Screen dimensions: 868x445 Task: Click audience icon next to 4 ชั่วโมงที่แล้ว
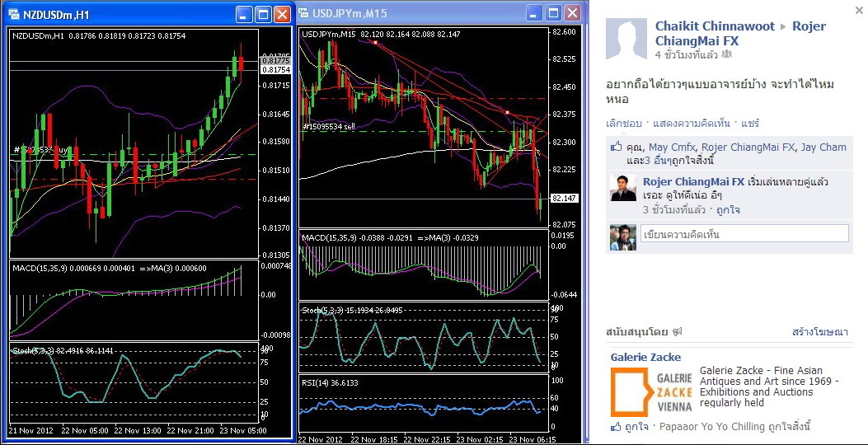(727, 54)
